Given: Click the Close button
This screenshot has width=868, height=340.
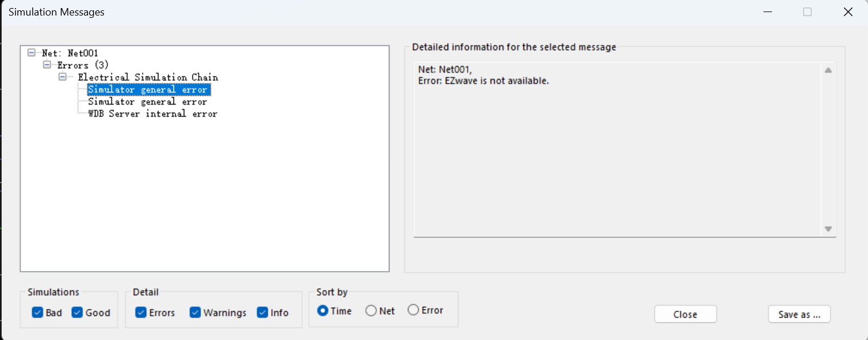Looking at the screenshot, I should tap(685, 314).
